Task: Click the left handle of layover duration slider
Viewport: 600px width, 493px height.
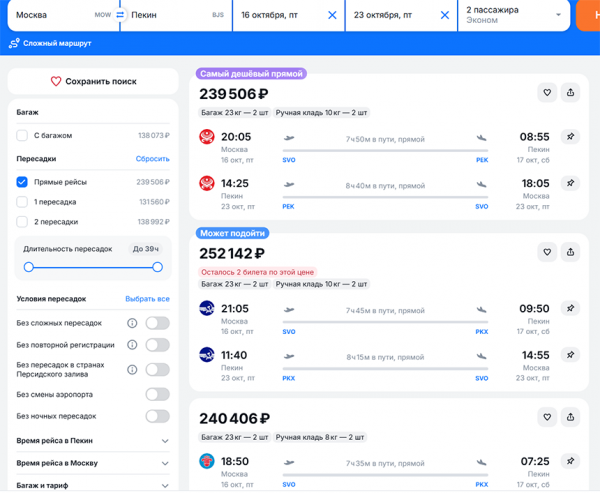Action: [x=29, y=267]
